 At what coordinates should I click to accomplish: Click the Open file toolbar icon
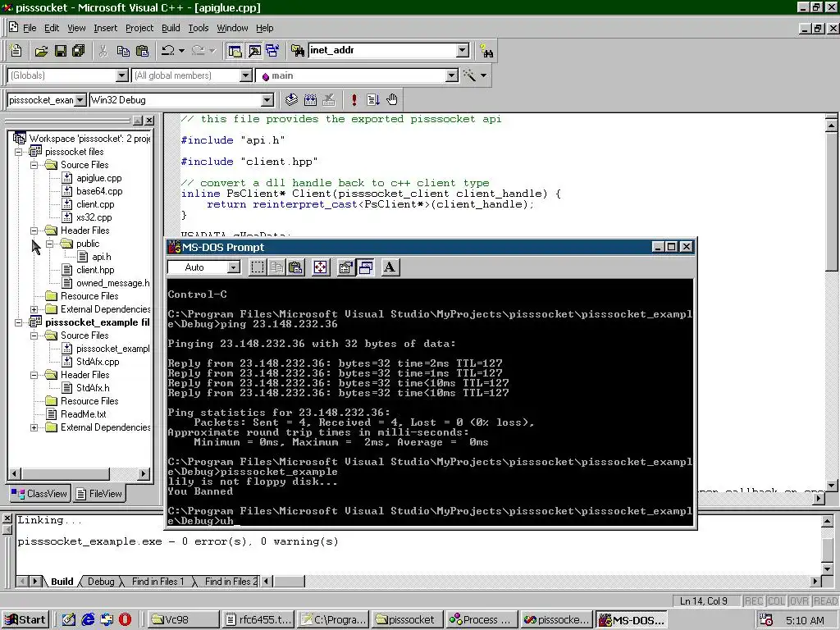(x=41, y=51)
